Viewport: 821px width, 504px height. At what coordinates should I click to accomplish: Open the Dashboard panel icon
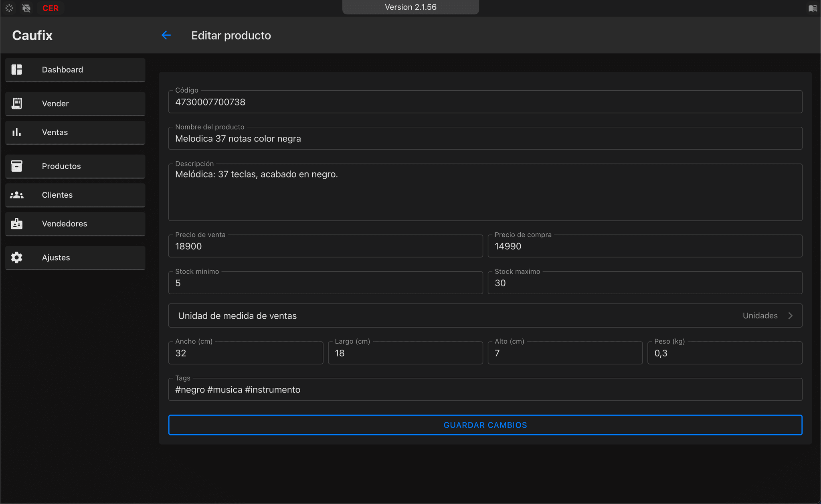tap(16, 69)
